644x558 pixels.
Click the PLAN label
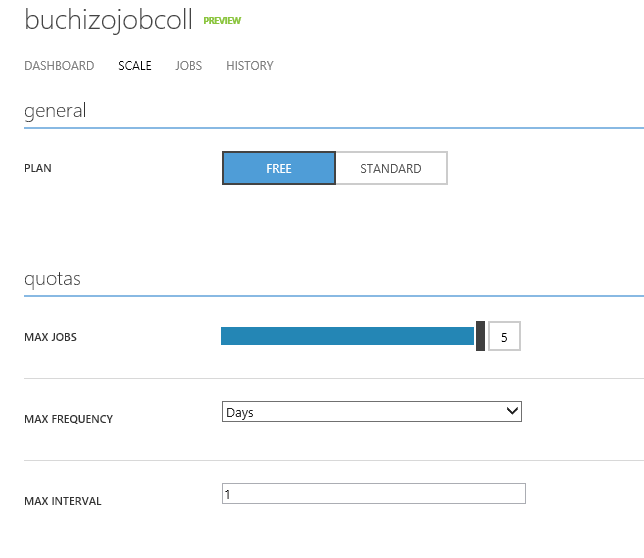coord(38,168)
